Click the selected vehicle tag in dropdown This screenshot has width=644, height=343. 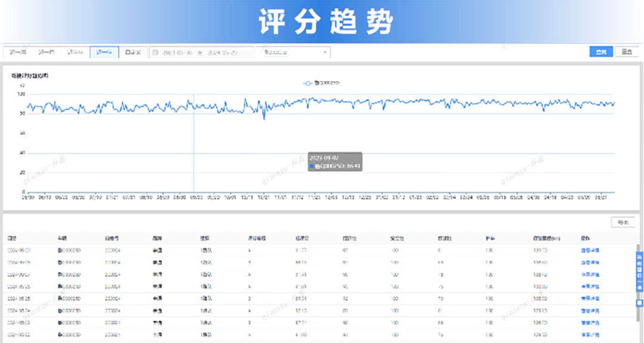click(x=275, y=52)
